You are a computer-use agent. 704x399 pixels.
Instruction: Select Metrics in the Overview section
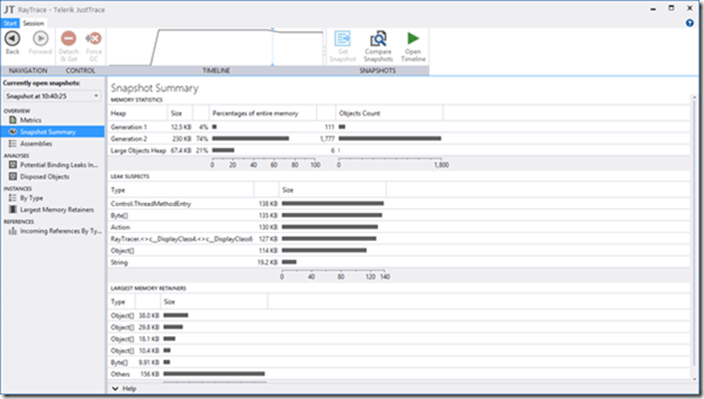(x=31, y=120)
